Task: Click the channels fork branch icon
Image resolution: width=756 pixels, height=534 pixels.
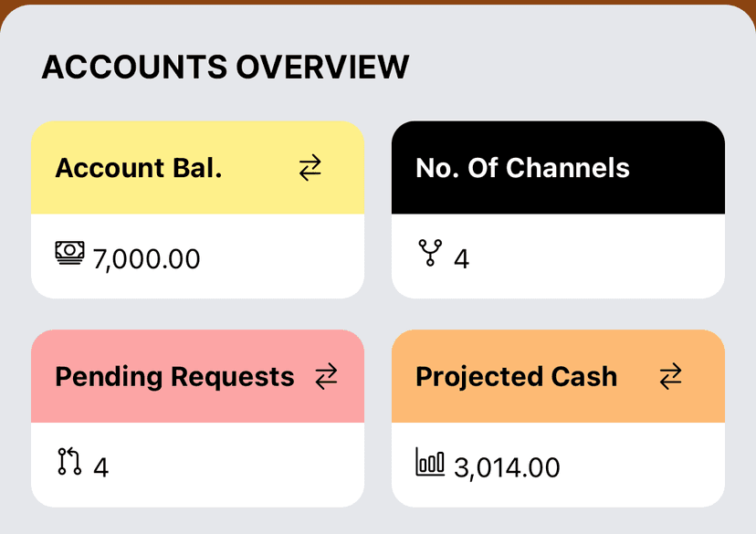Action: coord(430,253)
